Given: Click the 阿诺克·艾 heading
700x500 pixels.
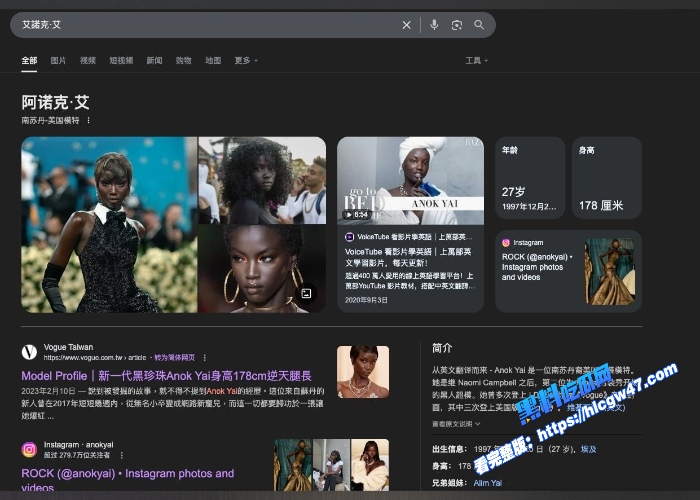Looking at the screenshot, I should click(55, 102).
